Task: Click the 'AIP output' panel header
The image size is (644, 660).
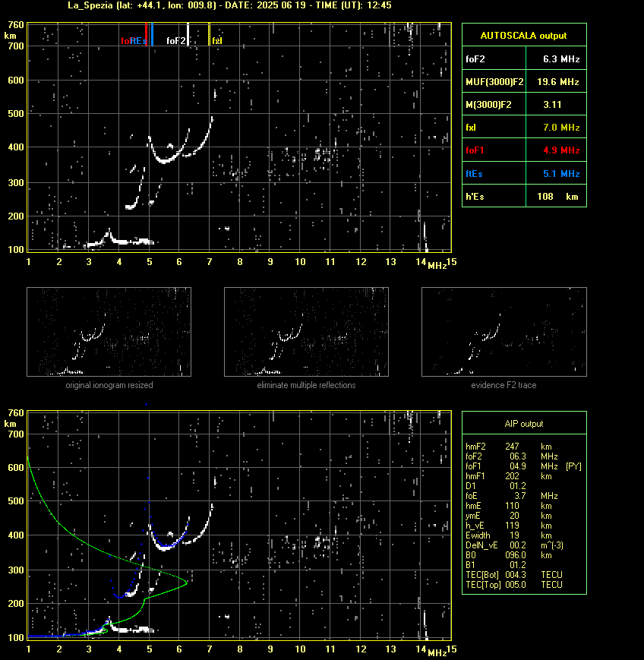Action: [523, 424]
